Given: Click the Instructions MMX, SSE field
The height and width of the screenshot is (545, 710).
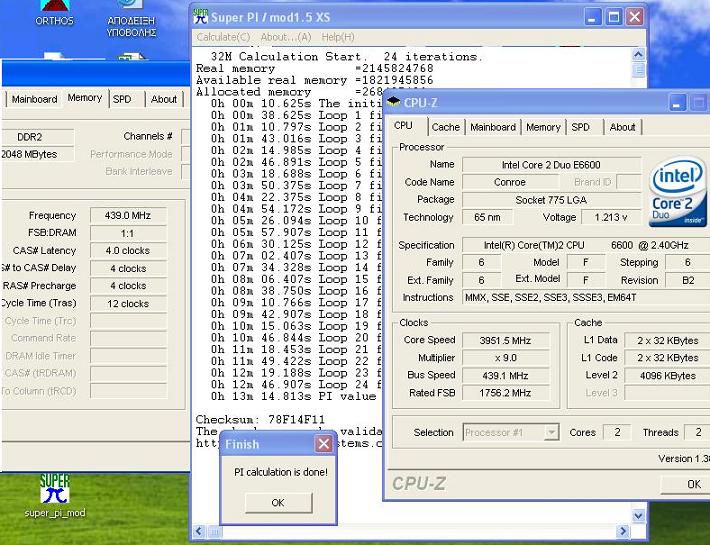Looking at the screenshot, I should point(586,297).
